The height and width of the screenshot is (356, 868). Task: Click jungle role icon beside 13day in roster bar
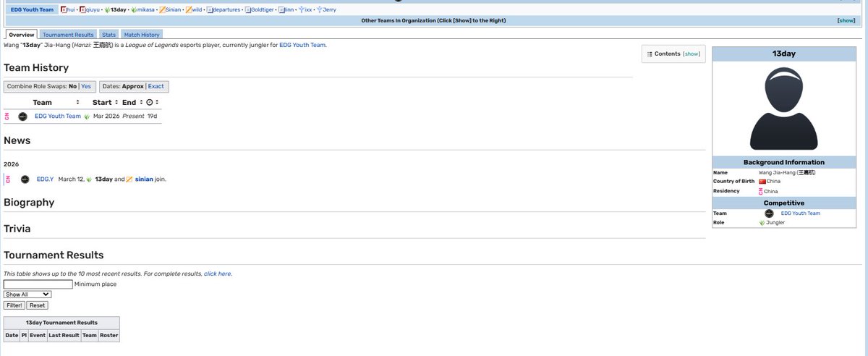point(107,9)
